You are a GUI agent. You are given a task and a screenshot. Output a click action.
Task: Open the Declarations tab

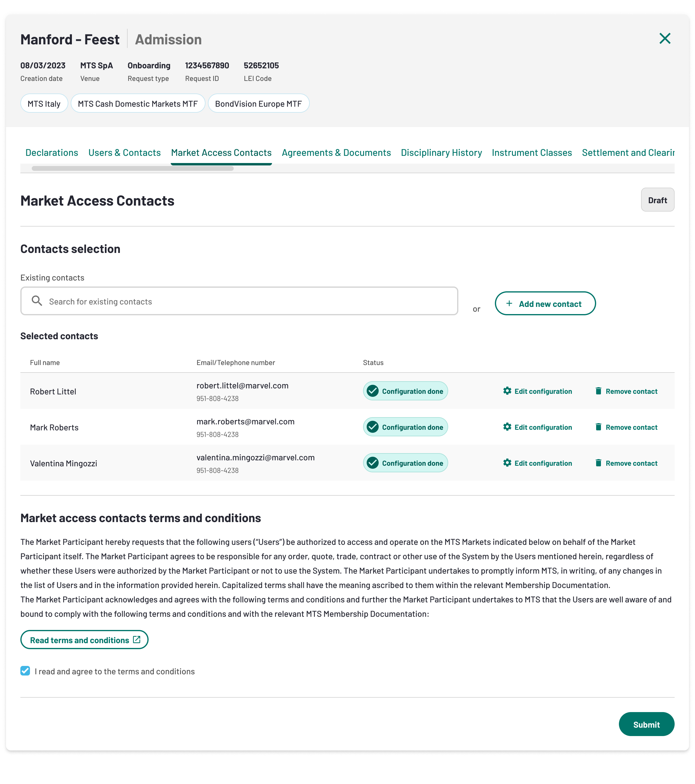click(52, 153)
